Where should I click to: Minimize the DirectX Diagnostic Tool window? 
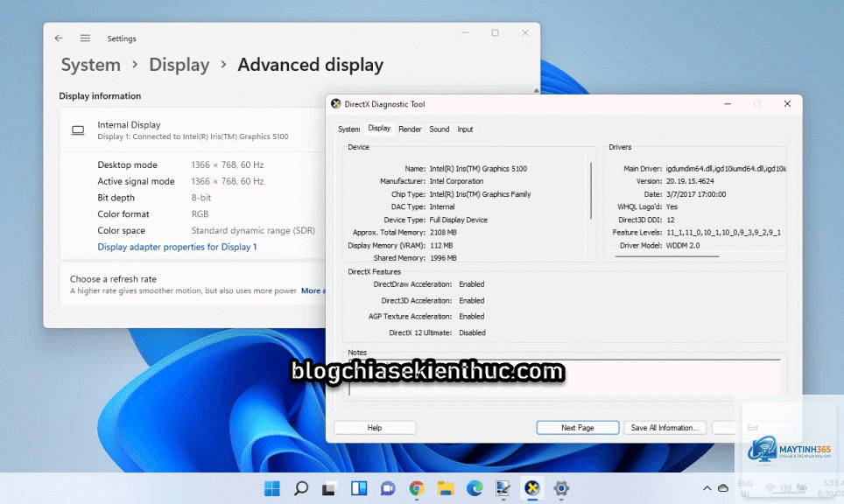coord(728,104)
